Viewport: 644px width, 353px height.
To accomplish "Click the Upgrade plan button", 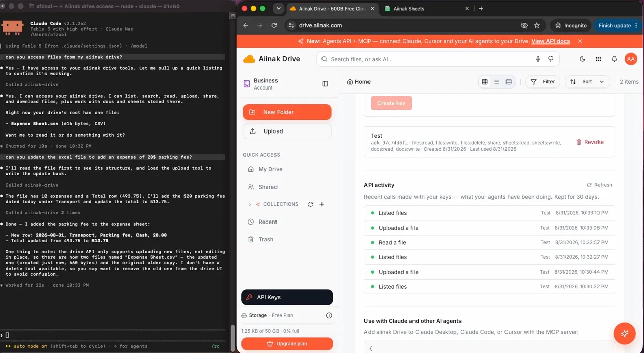I will coord(287,344).
